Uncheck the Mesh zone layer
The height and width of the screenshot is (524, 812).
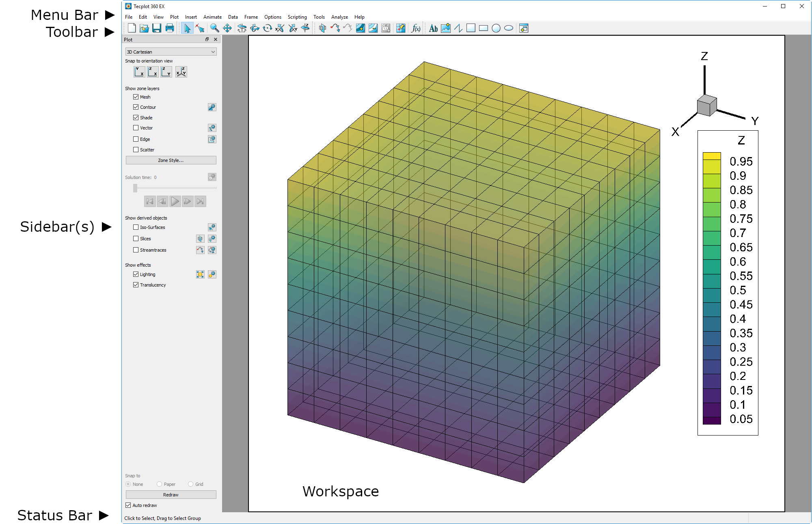pyautogui.click(x=136, y=97)
